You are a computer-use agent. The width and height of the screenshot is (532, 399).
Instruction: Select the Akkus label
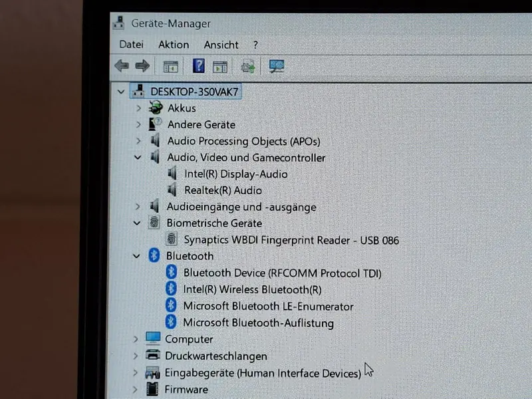click(182, 108)
